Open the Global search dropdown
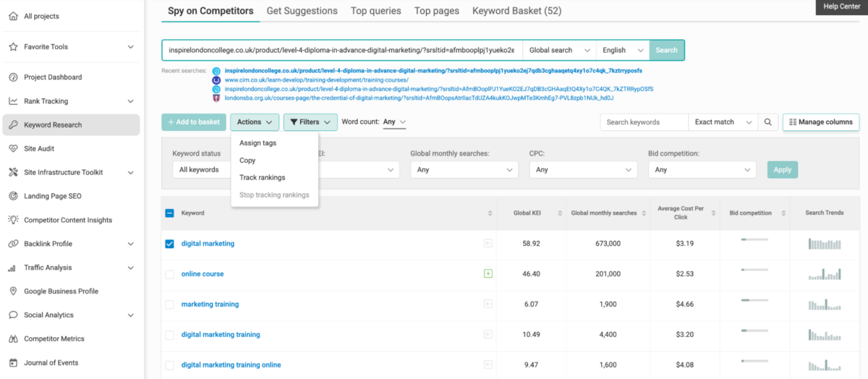 [x=559, y=51]
